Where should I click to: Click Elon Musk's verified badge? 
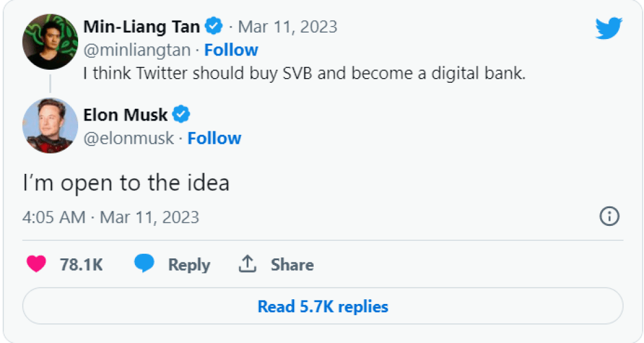[181, 114]
